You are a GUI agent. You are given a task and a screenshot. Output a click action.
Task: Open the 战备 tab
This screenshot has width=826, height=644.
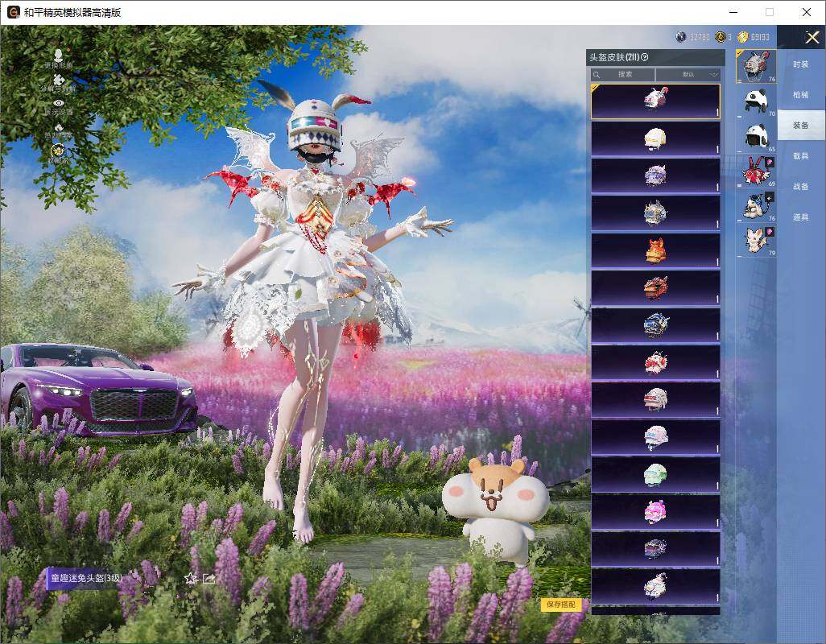tap(801, 187)
